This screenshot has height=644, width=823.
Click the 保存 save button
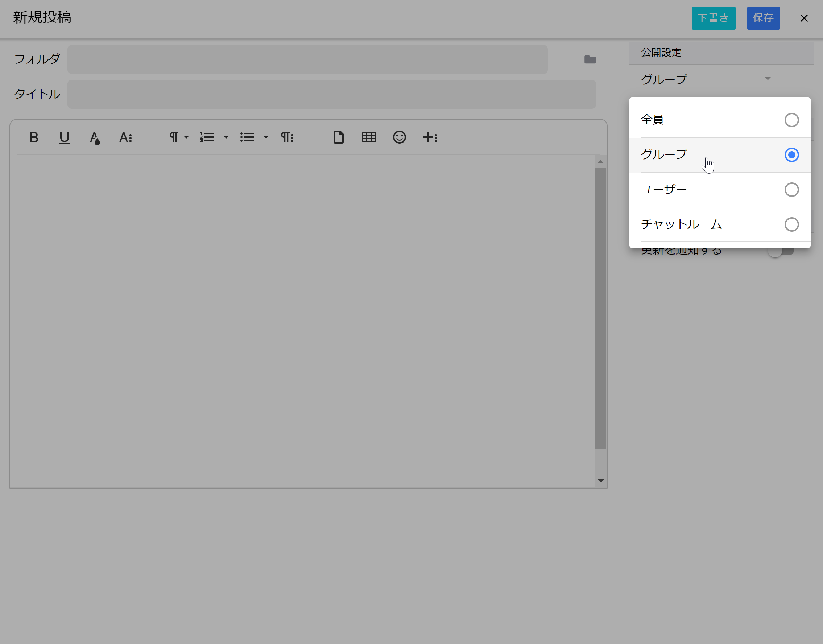point(764,18)
